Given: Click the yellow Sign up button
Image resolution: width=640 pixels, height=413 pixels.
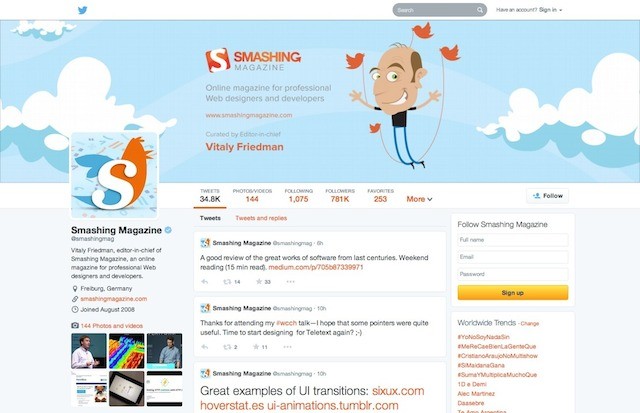Looking at the screenshot, I should click(513, 293).
